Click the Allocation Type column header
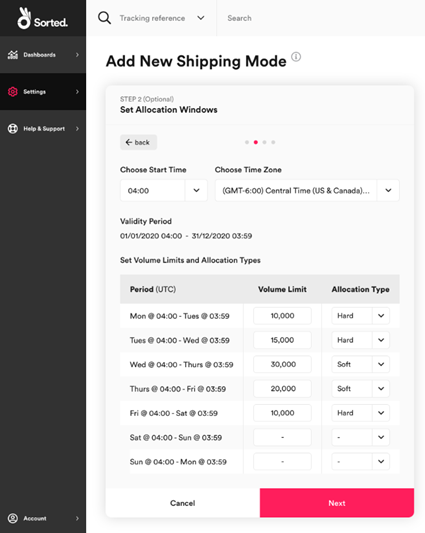The height and width of the screenshot is (533, 425). (360, 289)
